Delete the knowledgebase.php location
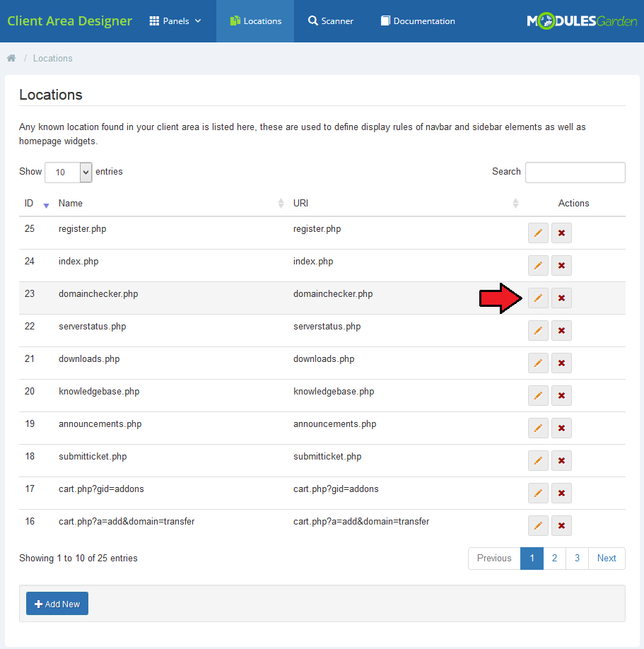Viewport: 644px width, 649px height. 561,396
